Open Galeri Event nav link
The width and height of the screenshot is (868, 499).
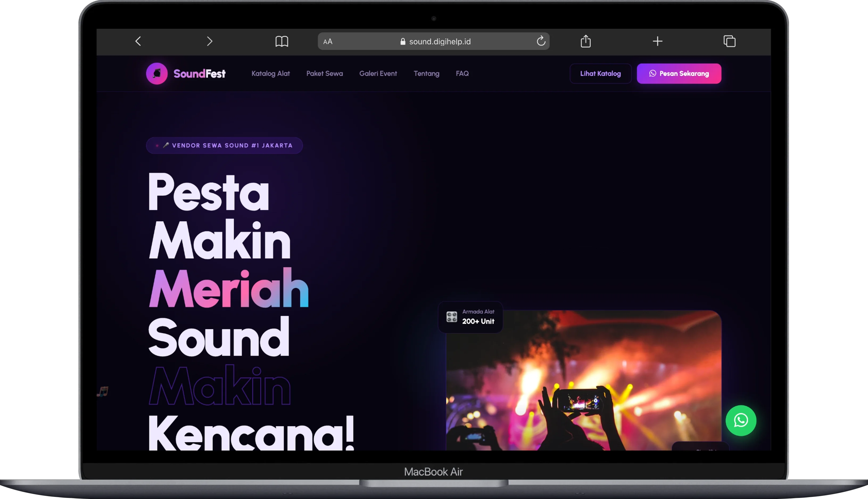[378, 74]
